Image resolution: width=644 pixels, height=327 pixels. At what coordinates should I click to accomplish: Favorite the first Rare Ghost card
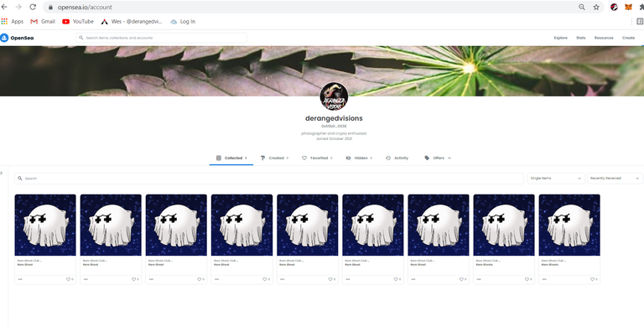click(x=68, y=279)
